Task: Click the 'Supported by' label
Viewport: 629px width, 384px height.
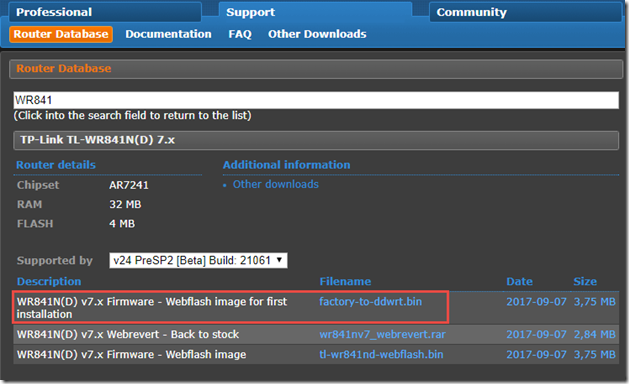Action: (x=55, y=260)
